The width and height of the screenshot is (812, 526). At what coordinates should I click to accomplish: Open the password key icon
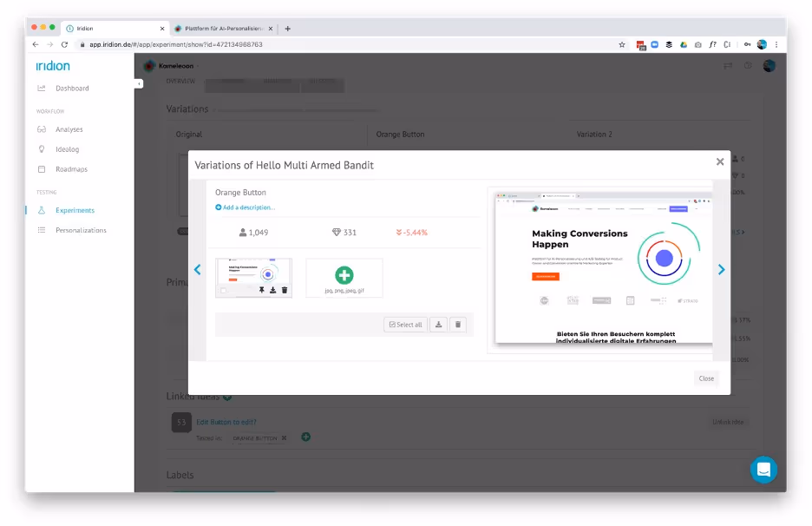747,44
